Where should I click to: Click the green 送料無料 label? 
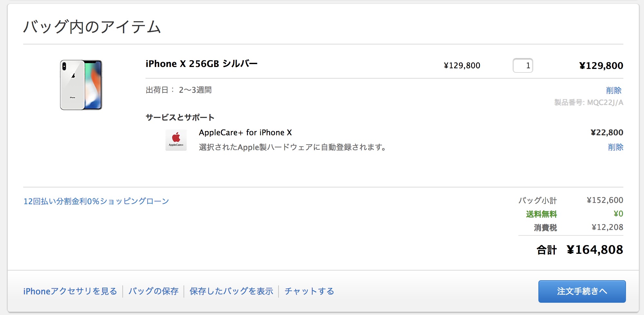(541, 214)
